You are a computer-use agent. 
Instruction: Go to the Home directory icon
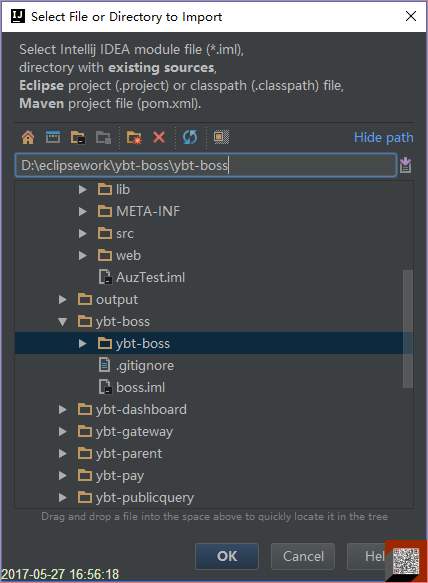point(28,137)
